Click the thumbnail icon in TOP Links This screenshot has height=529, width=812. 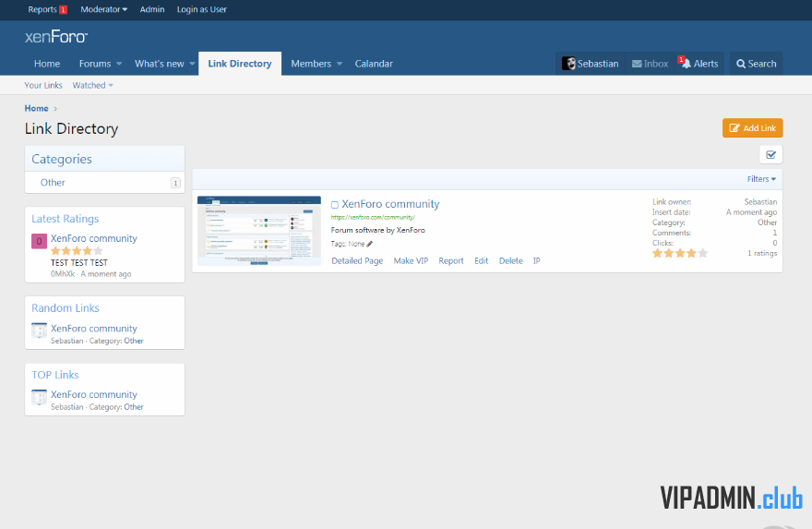pos(39,397)
